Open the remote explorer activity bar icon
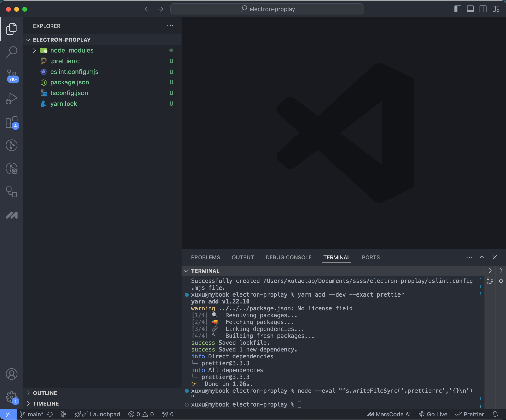Viewport: 506px width, 420px height. (x=12, y=192)
